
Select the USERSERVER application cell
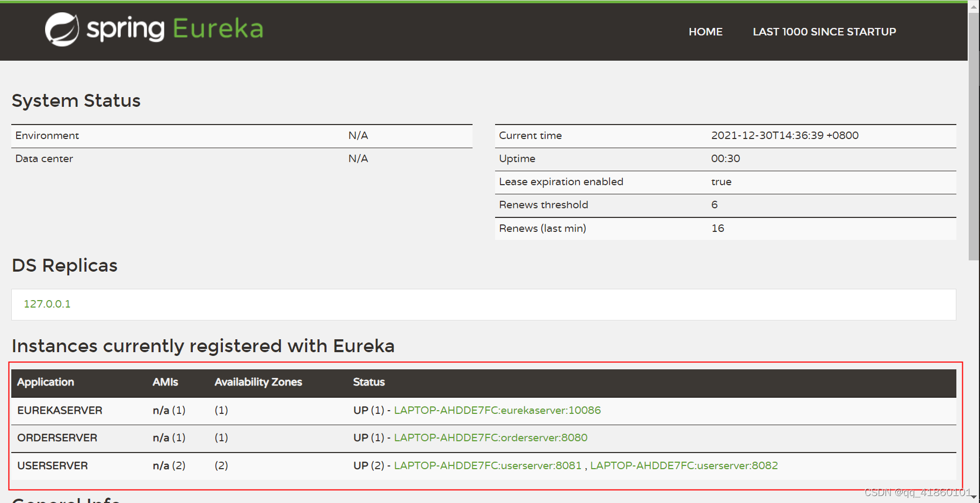point(53,465)
